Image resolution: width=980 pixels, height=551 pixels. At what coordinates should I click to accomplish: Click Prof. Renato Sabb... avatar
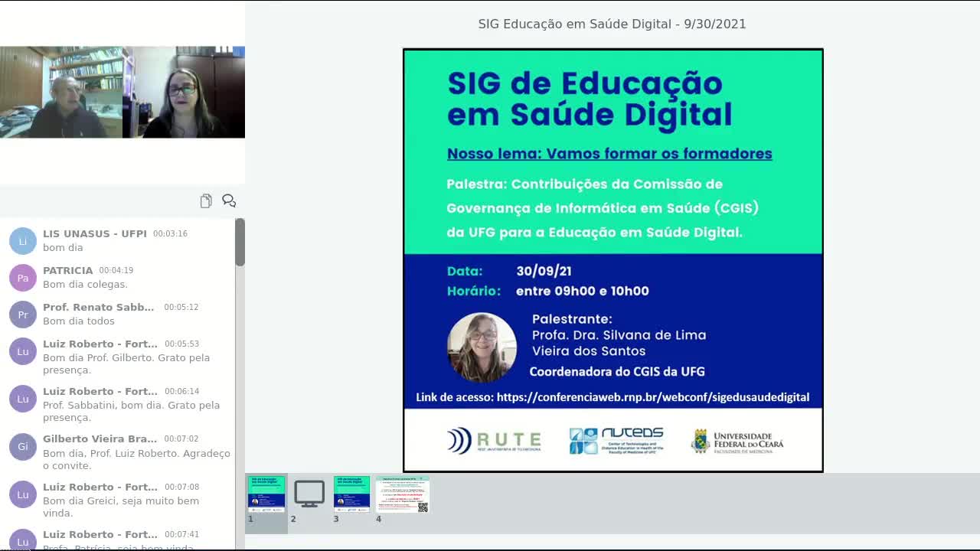[x=23, y=314]
